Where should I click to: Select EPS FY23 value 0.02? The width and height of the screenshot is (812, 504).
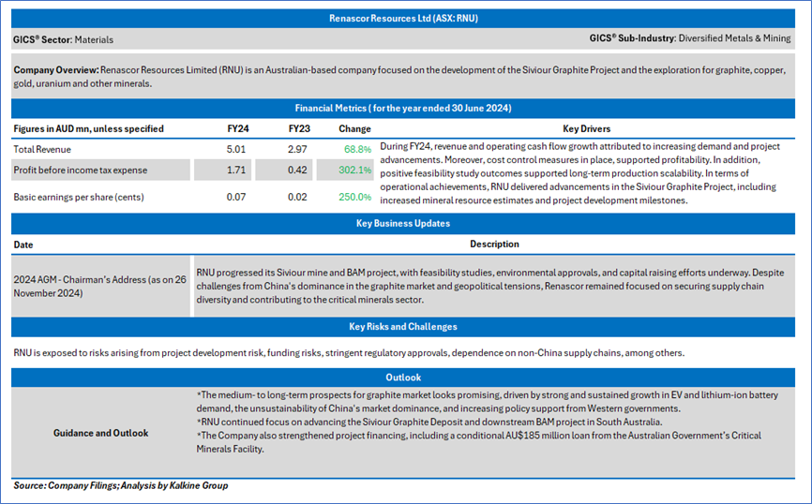[298, 197]
